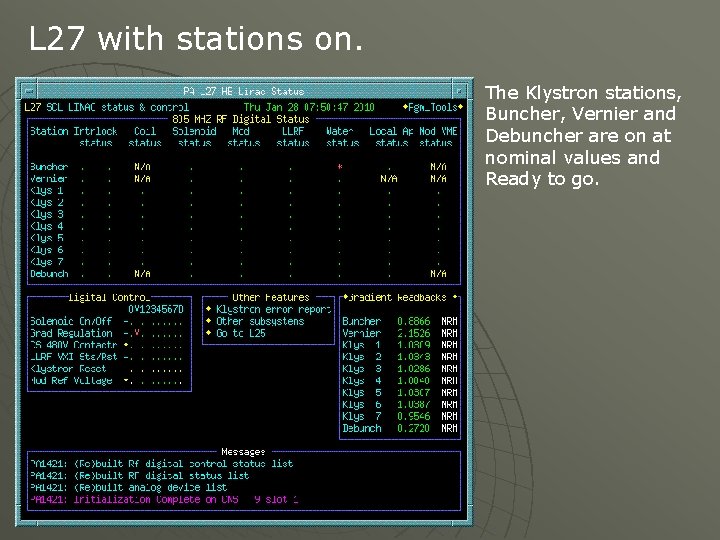
Task: Click the red asterisk in Buncher Water status
Action: coord(340,167)
